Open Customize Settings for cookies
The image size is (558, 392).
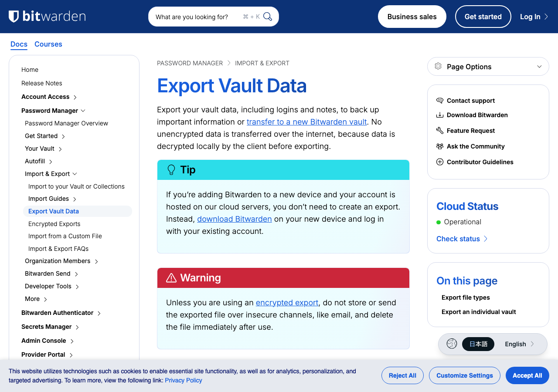tap(465, 375)
